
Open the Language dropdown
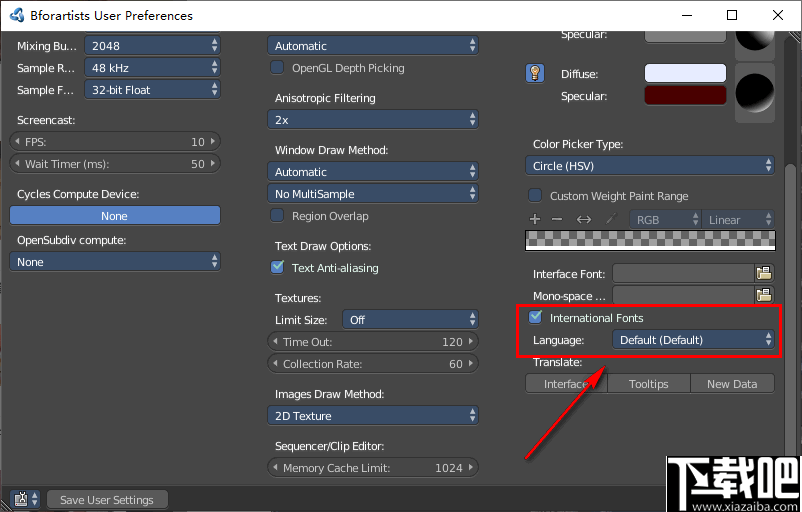(695, 340)
